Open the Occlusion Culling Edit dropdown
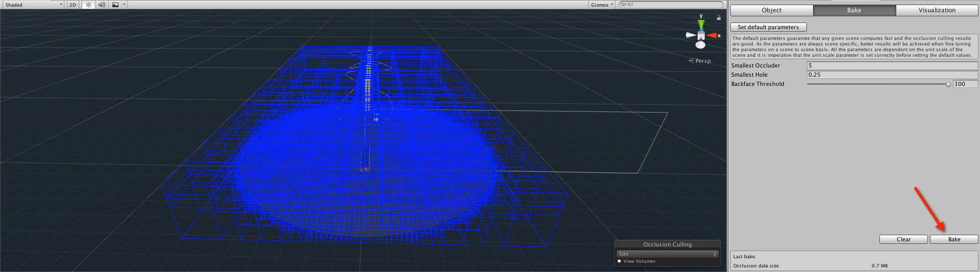 (x=667, y=254)
